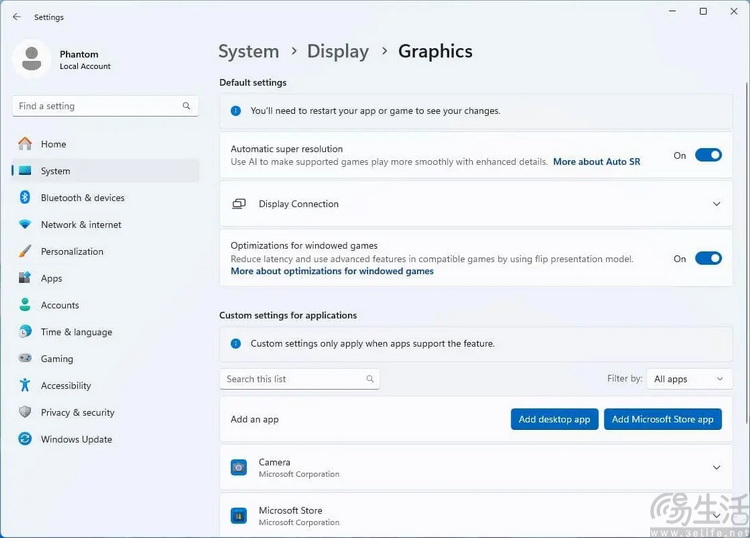Image resolution: width=750 pixels, height=538 pixels.
Task: Click the Bluetooth icon in sidebar
Action: click(25, 197)
